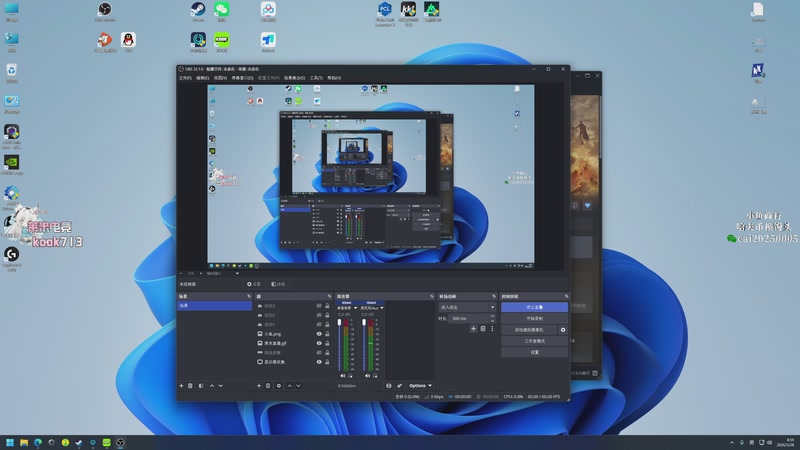Screen dimensions: 800x450
Task: Open the 文件(F) menu
Action: 185,77
